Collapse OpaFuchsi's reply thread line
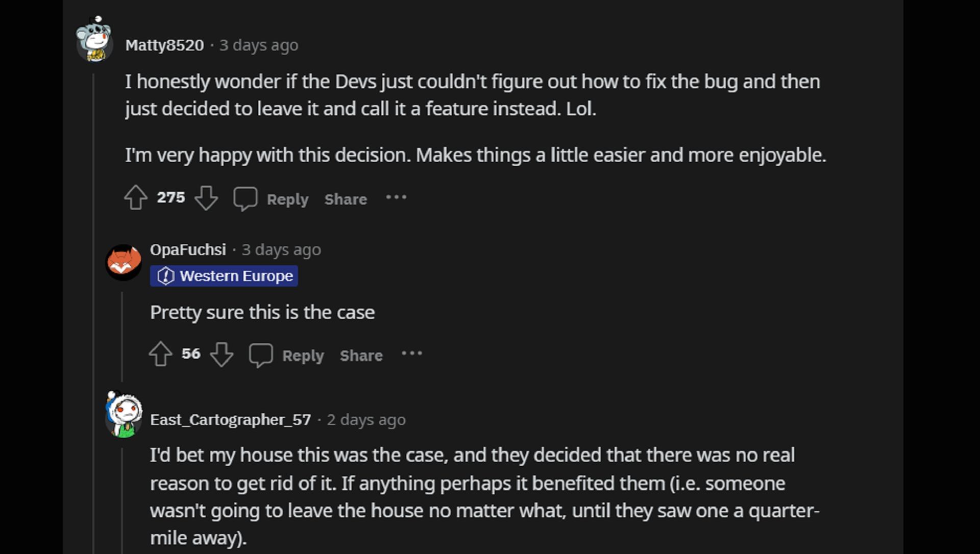Image resolution: width=980 pixels, height=554 pixels. (122, 337)
